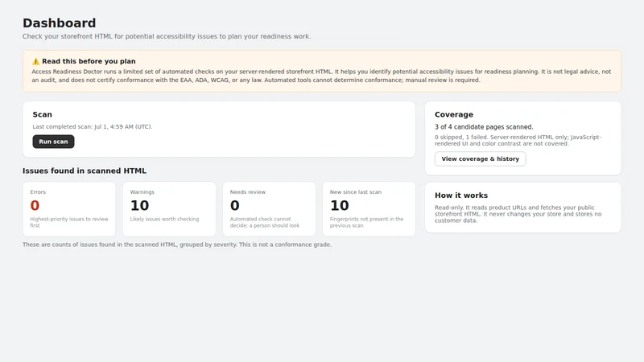Click the conformance grade footnote text

[177, 245]
